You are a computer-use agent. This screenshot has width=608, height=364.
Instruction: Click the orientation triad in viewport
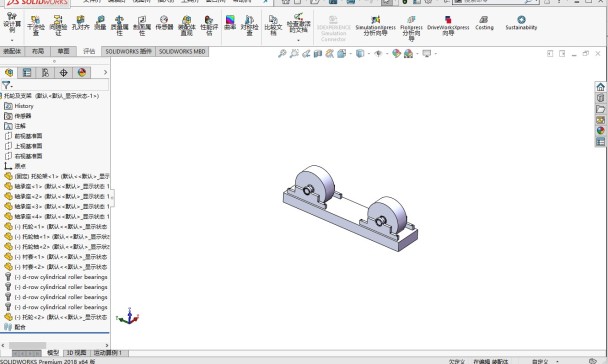coord(128,316)
